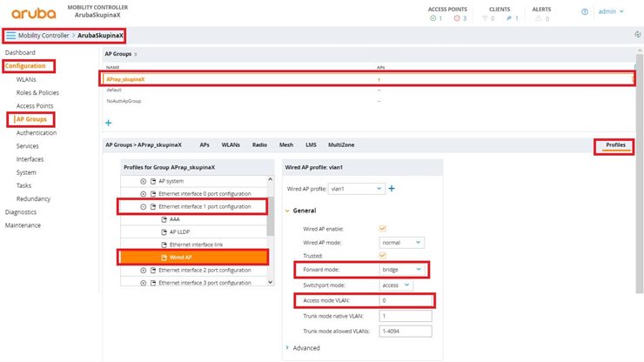
Task: Select the APrap_skupinaX group row
Action: 367,79
